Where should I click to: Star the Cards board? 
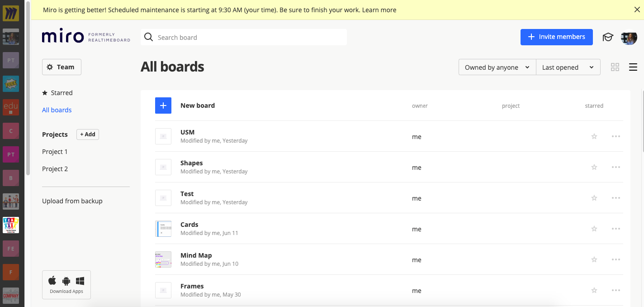(594, 229)
